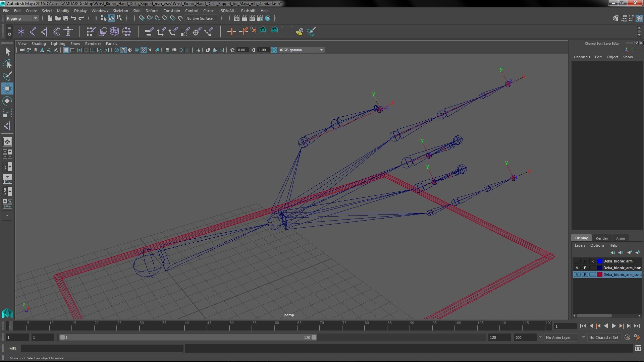Image resolution: width=644 pixels, height=362 pixels.
Task: Toggle visibility V for Deka_bionic_arm_bon layer
Action: (x=577, y=268)
